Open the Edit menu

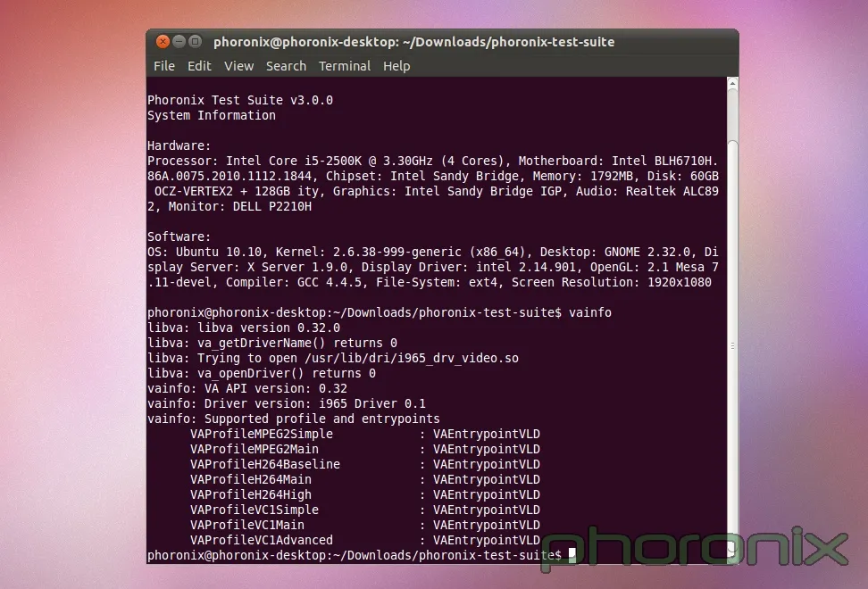199,66
